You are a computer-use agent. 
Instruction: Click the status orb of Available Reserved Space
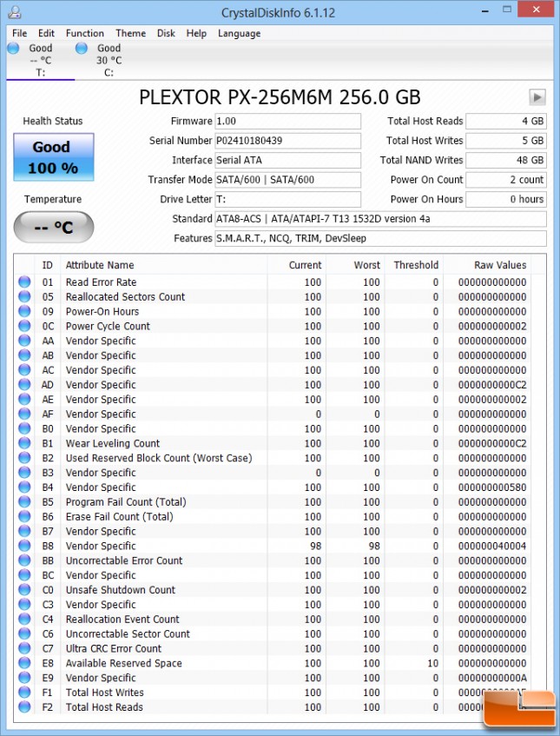24,663
